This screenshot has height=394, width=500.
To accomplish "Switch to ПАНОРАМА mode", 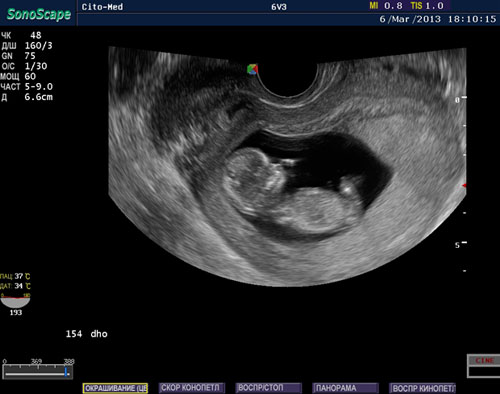I will (345, 388).
